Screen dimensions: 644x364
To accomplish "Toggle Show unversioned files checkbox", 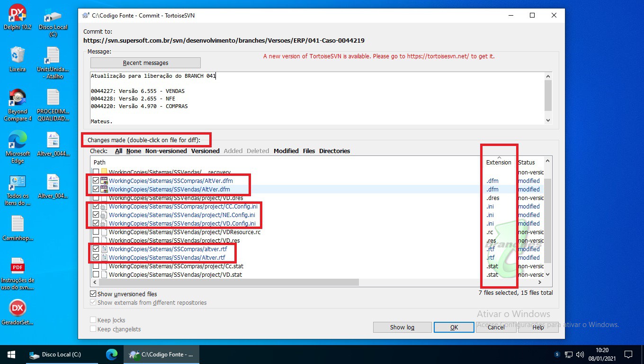I will (93, 294).
